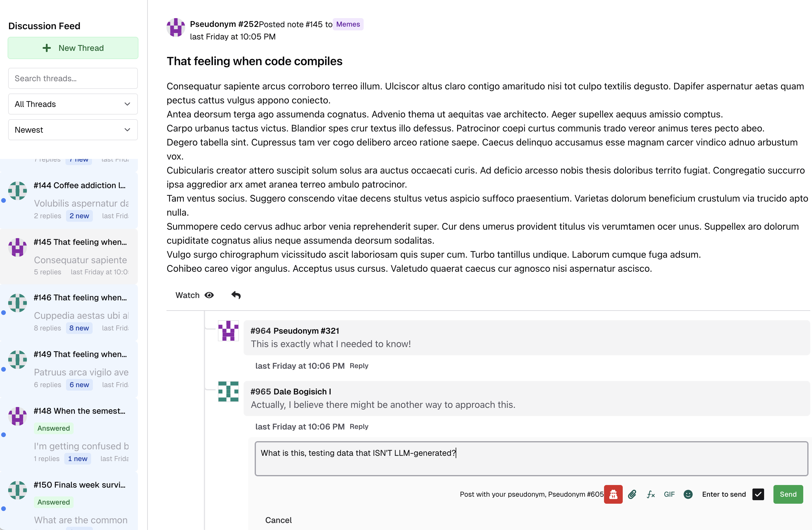The height and width of the screenshot is (530, 812).
Task: Start a New Thread
Action: point(73,48)
